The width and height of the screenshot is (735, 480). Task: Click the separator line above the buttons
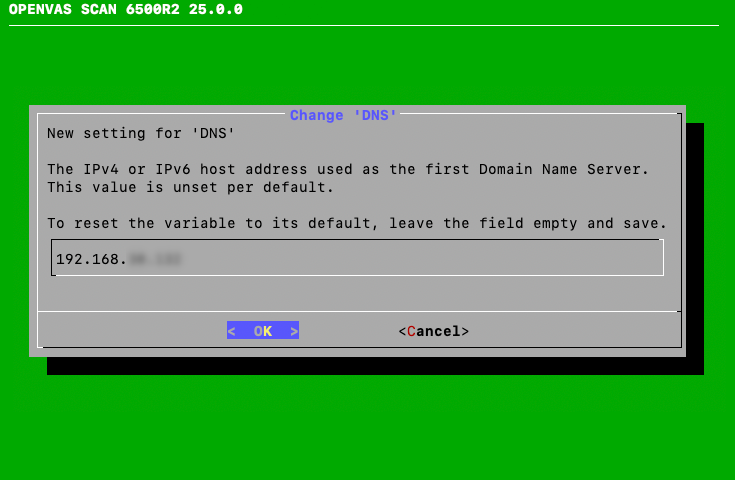coord(357,311)
